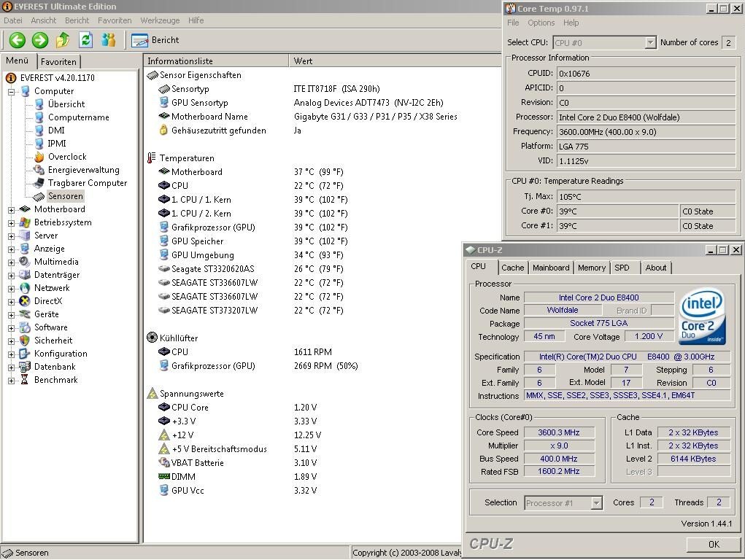Image resolution: width=745 pixels, height=560 pixels.
Task: Switch to the Favoriten tab in side panel
Action: (58, 62)
